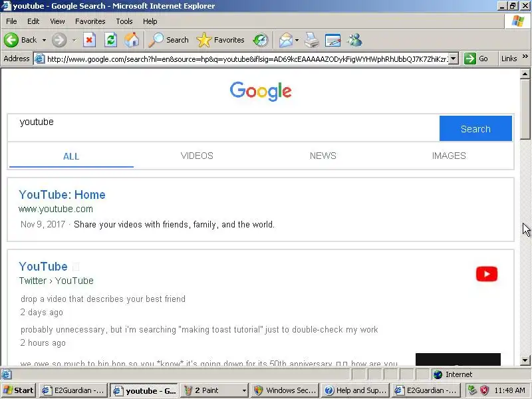The width and height of the screenshot is (532, 399).
Task: Open the Messenger people icon
Action: click(354, 40)
